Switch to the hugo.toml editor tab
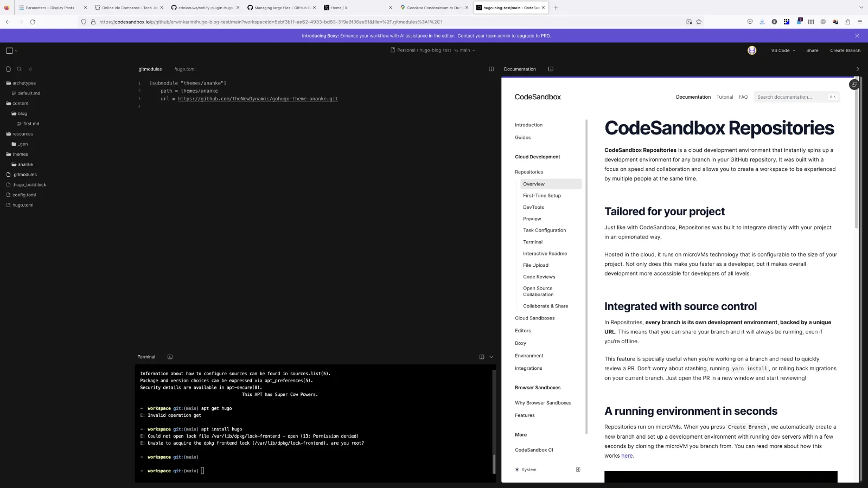Screen dimensions: 868x488 pyautogui.click(x=185, y=69)
